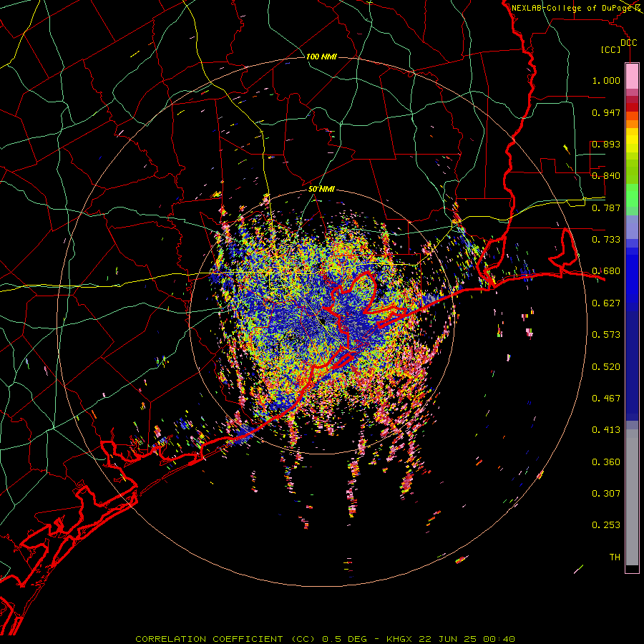Click the 0.733 scale value
644x644 pixels.
coord(606,240)
